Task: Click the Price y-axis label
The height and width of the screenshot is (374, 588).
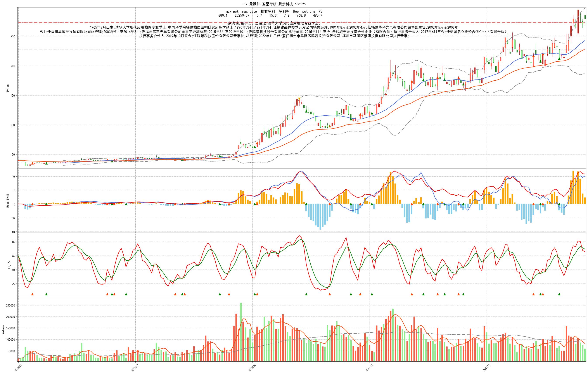Action: (8, 88)
